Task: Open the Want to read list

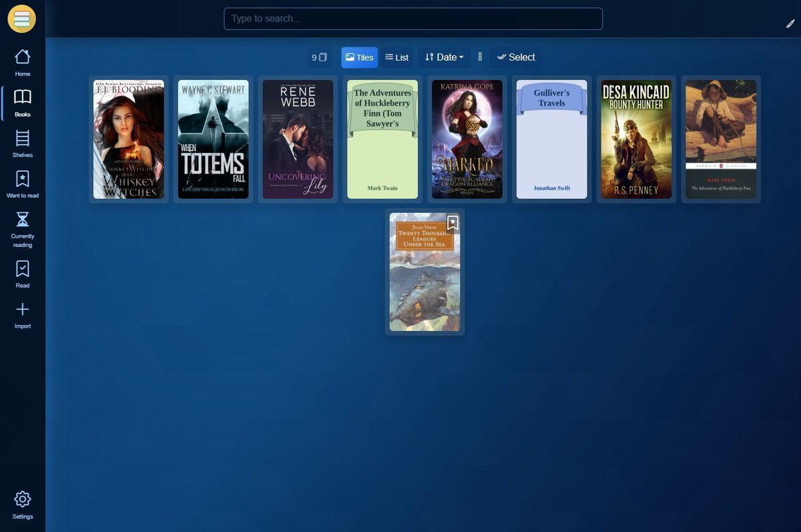Action: click(23, 185)
